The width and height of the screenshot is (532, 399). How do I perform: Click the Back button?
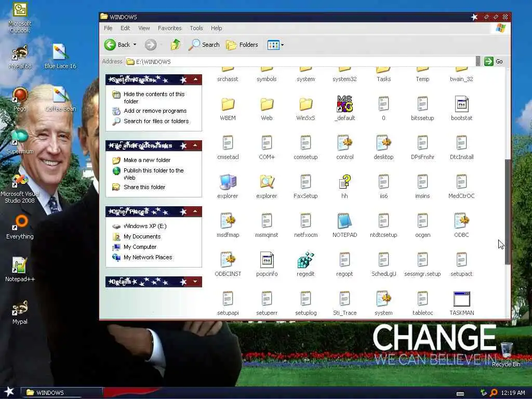coord(117,45)
